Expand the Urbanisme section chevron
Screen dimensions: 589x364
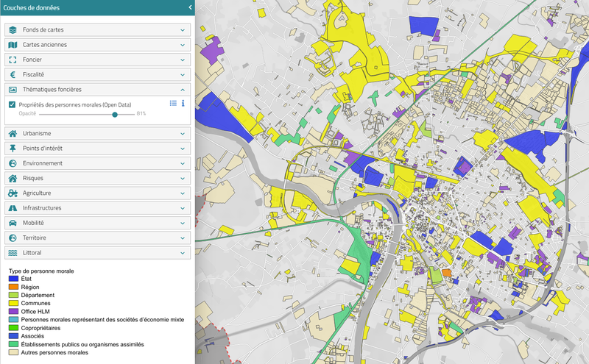point(183,134)
